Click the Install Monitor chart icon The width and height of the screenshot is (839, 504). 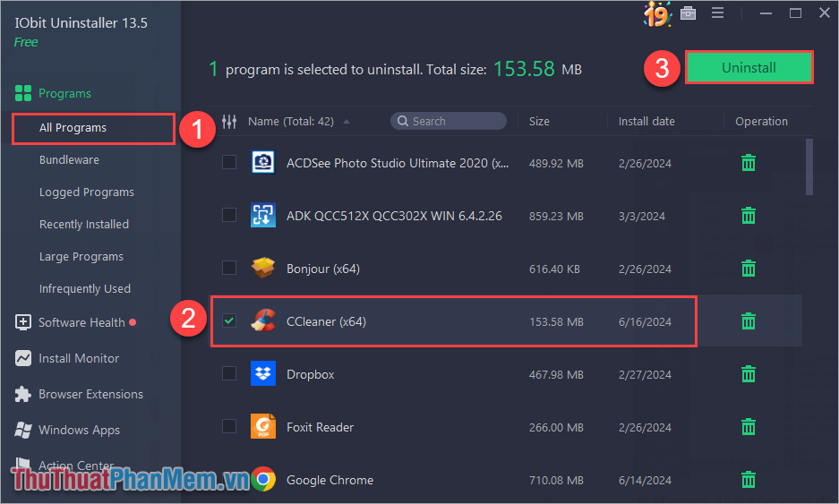[x=23, y=358]
